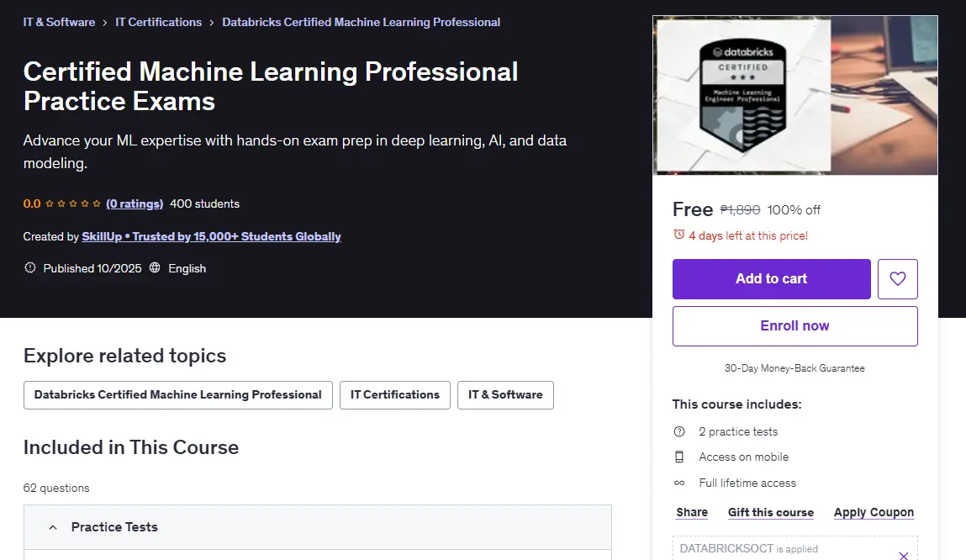
Task: Click the 'Explore related topics' heading
Action: (124, 356)
